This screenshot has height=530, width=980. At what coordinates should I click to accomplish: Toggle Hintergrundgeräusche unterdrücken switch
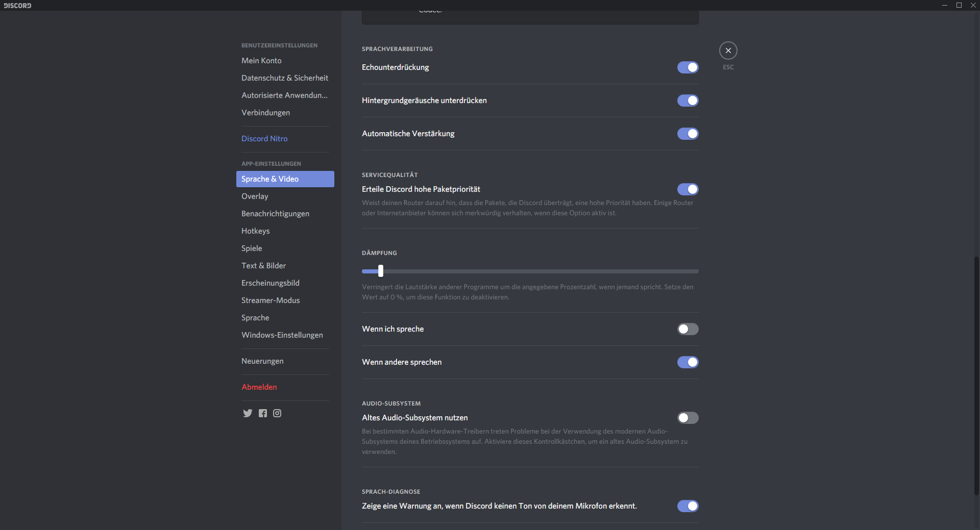pos(688,100)
